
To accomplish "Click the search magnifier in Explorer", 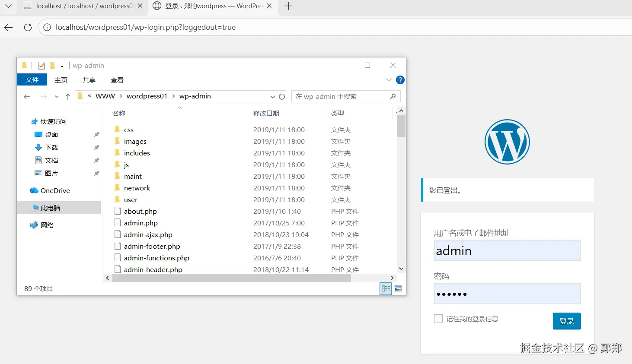I will tap(393, 97).
